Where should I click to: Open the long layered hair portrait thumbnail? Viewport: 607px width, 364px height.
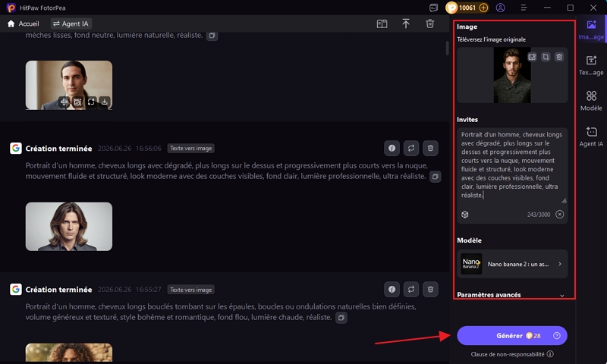pos(69,227)
